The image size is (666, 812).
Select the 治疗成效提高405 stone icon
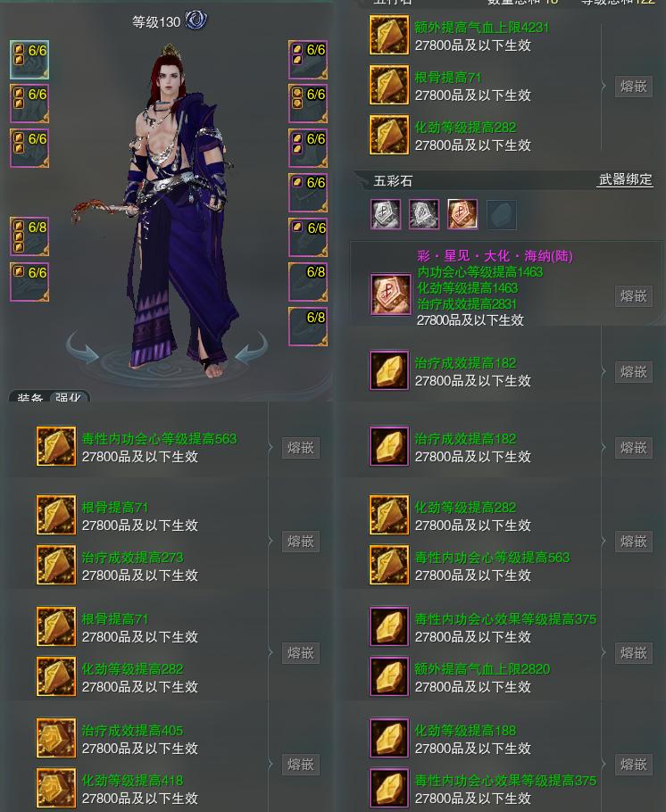pyautogui.click(x=56, y=738)
